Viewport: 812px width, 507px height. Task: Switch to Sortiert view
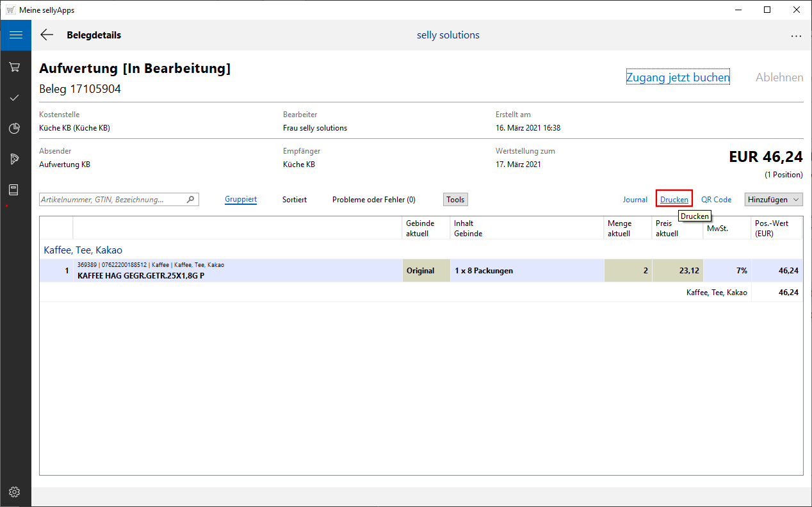tap(295, 200)
